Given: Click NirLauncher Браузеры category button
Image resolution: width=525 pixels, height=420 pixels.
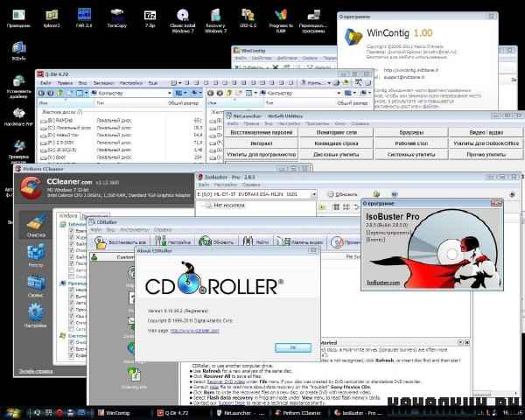Looking at the screenshot, I should (411, 132).
